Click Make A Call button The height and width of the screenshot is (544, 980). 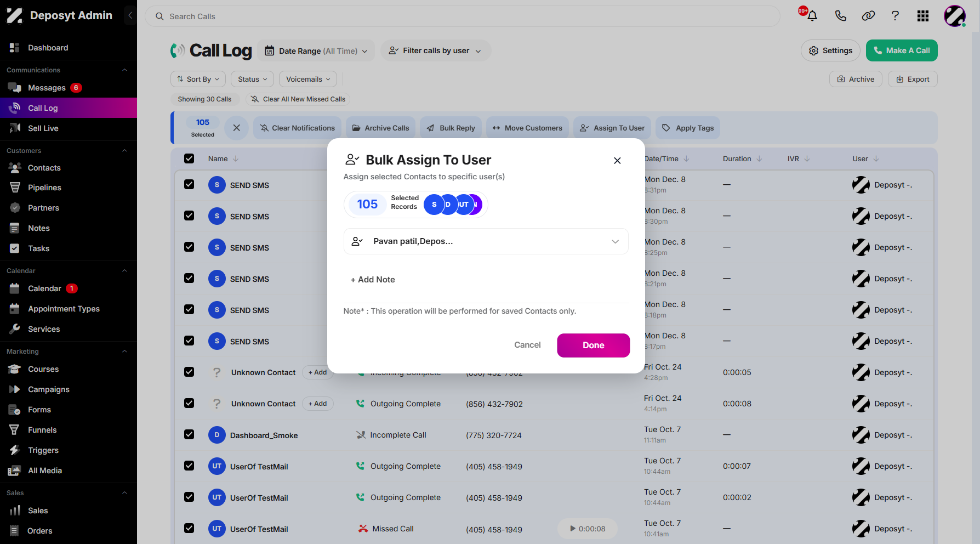[x=902, y=50]
